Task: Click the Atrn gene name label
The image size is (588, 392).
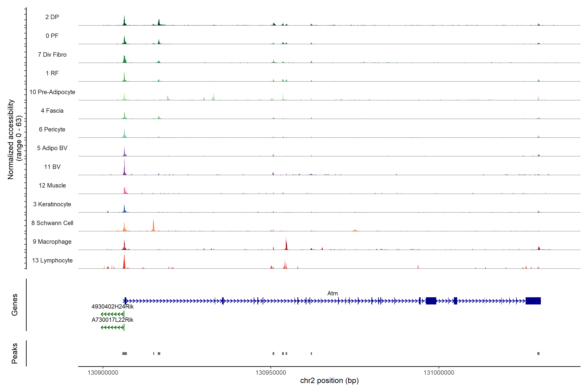Action: pos(333,293)
